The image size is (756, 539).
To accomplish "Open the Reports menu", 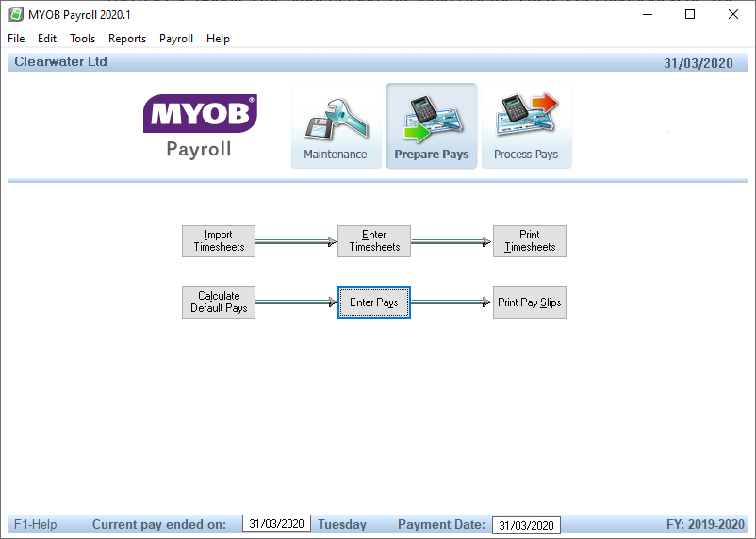I will click(127, 39).
